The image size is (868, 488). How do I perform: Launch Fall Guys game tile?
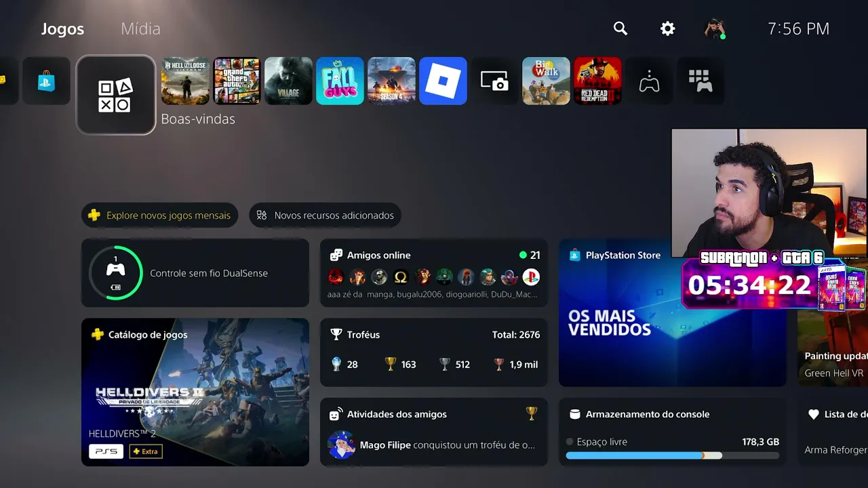pyautogui.click(x=340, y=81)
